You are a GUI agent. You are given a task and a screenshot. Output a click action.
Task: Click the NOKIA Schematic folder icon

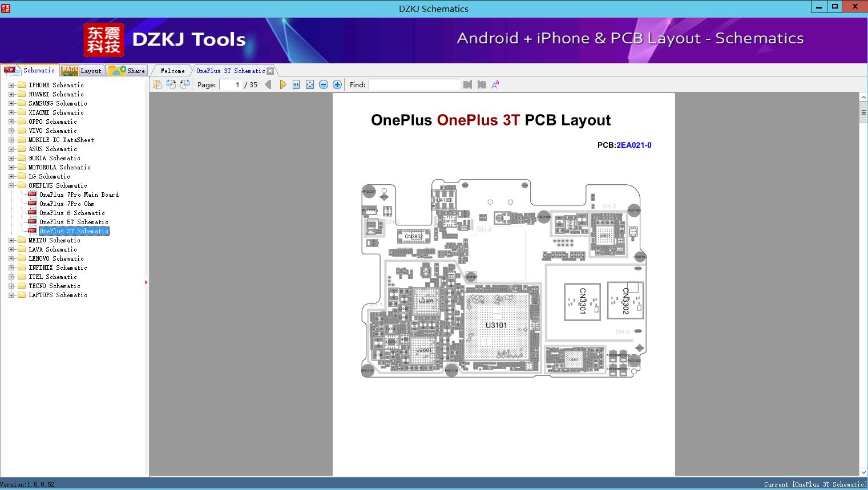click(x=22, y=158)
